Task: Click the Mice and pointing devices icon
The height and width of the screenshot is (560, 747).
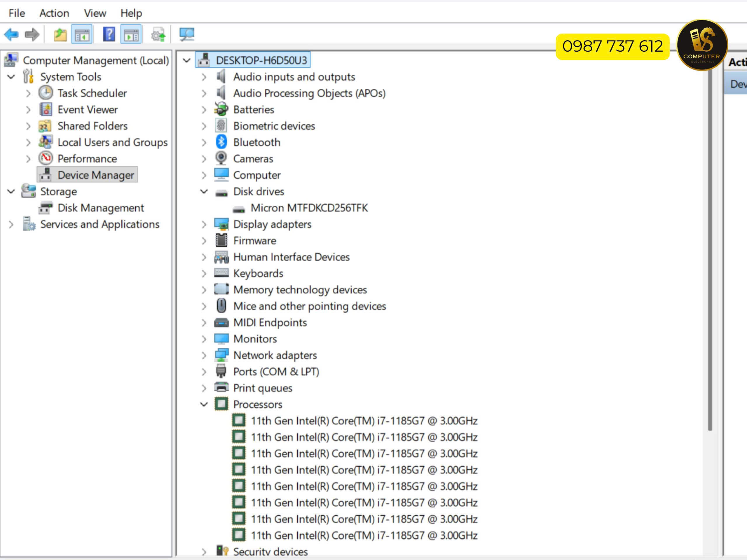Action: [x=221, y=306]
